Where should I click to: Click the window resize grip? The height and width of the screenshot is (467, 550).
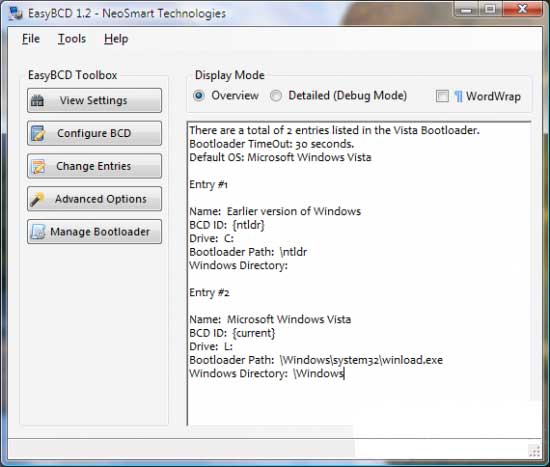point(535,451)
